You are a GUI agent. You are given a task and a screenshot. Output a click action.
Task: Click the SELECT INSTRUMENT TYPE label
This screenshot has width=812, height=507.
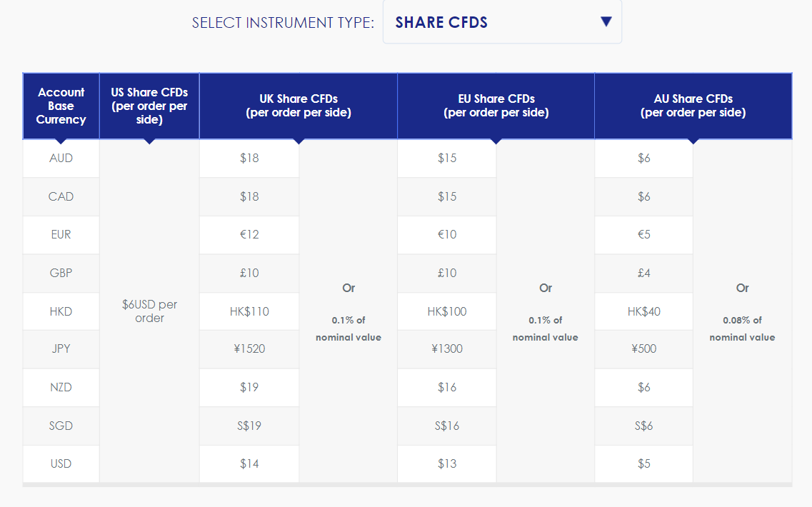[283, 23]
